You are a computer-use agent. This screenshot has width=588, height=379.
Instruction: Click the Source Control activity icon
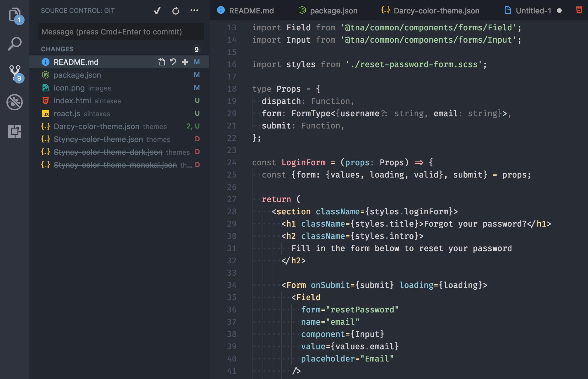point(15,73)
